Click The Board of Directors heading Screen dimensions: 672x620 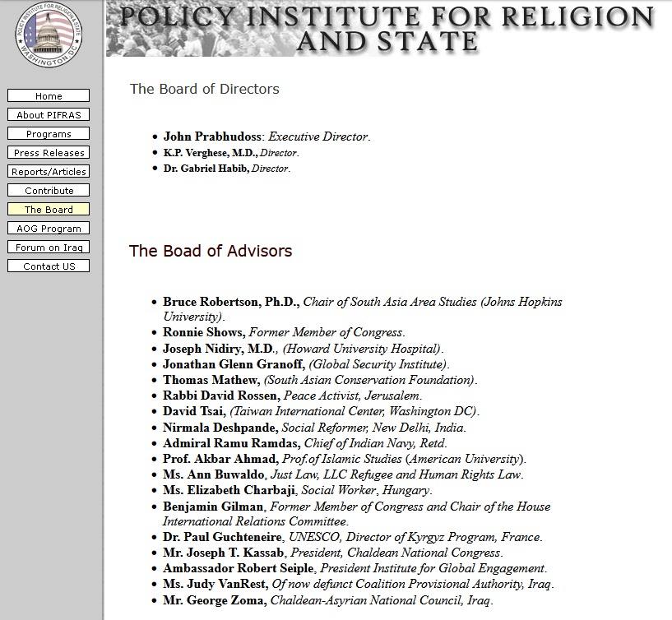click(x=205, y=89)
